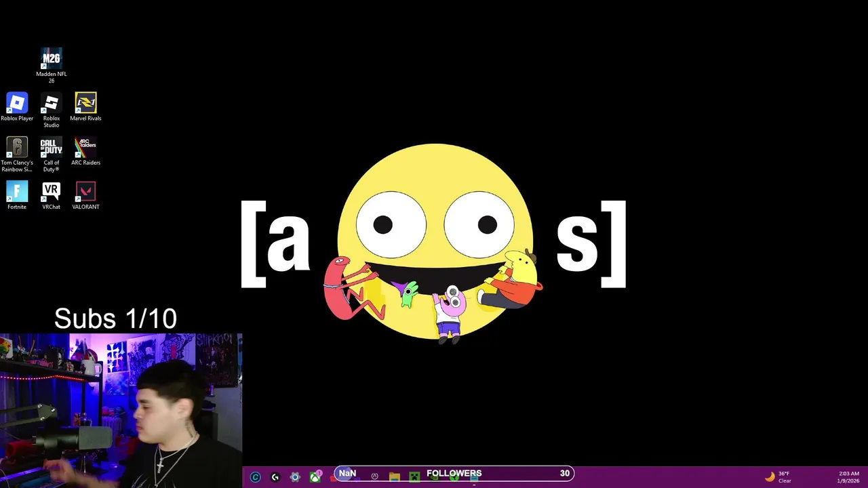The width and height of the screenshot is (868, 488).
Task: Open the Settings gear in the taskbar
Action: 295,477
